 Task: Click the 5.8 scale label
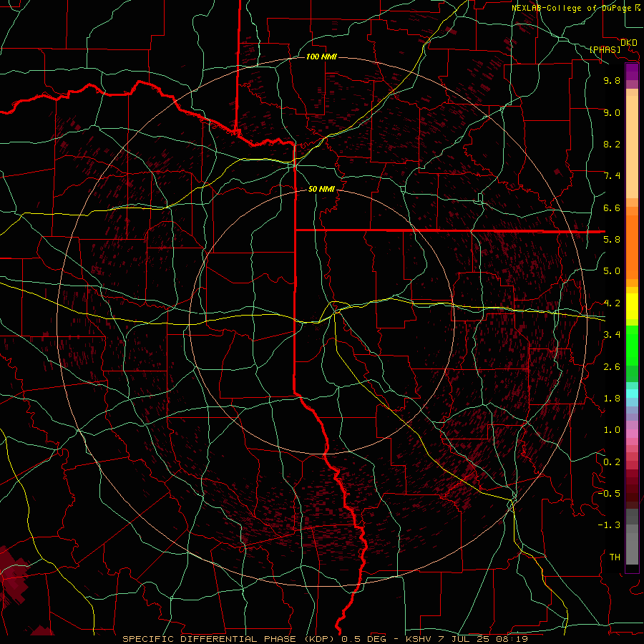click(612, 240)
